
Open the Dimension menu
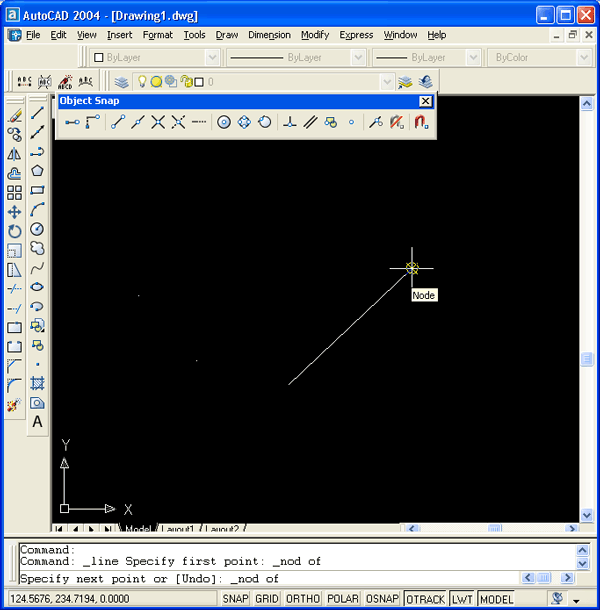pyautogui.click(x=269, y=35)
